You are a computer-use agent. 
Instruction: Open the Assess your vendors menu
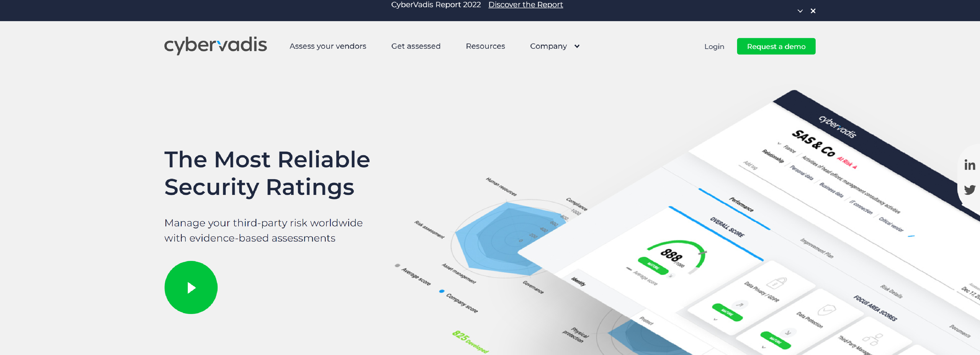pyautogui.click(x=327, y=46)
